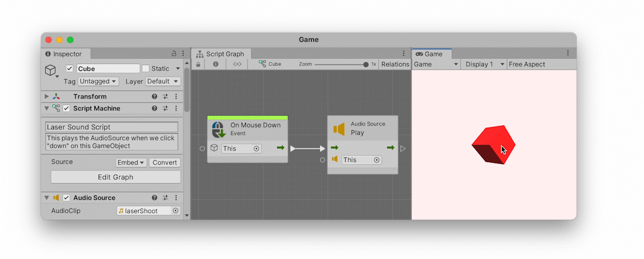Open Transform presets
644x259 pixels.
click(x=166, y=97)
